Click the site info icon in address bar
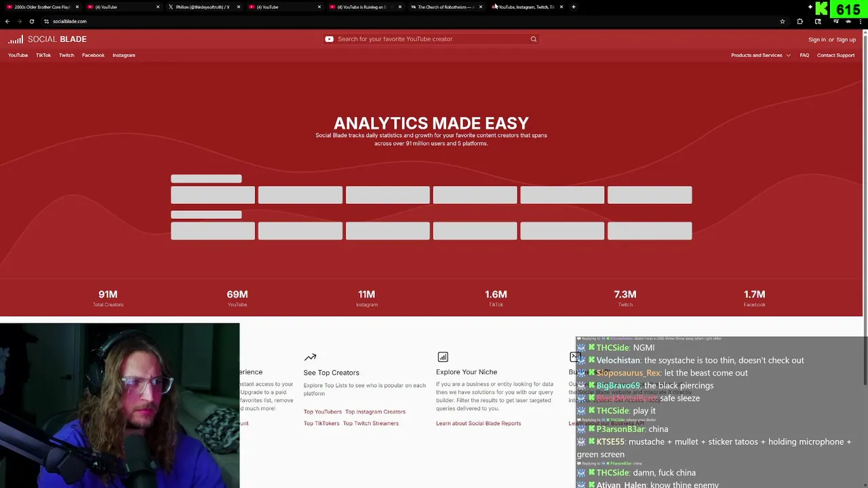This screenshot has width=868, height=488. click(x=46, y=21)
